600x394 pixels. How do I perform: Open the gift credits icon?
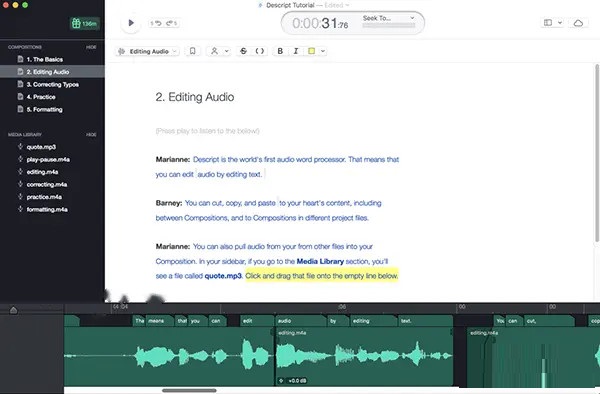(x=85, y=23)
